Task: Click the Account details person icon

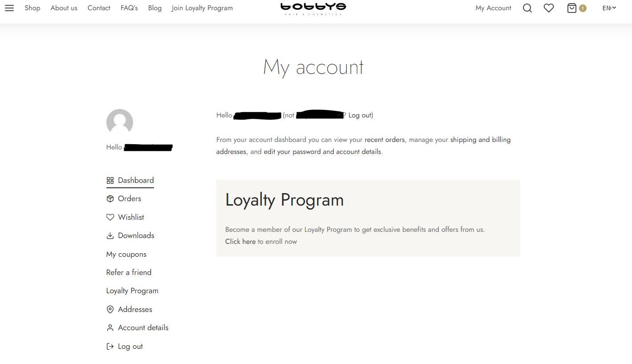Action: point(110,328)
